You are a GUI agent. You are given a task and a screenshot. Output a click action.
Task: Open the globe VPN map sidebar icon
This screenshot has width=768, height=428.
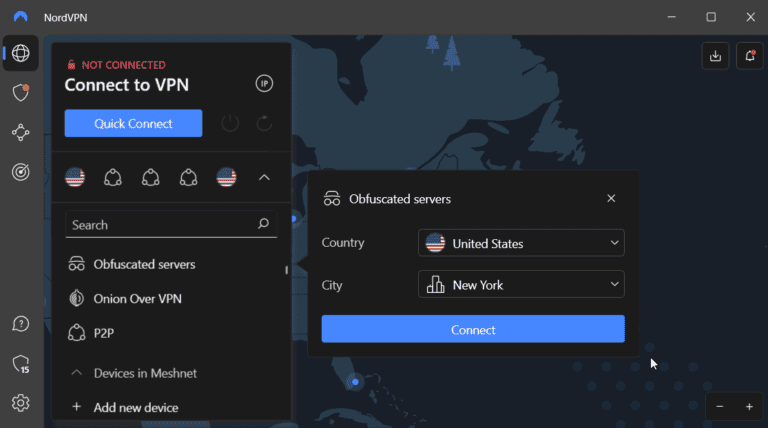click(x=20, y=54)
